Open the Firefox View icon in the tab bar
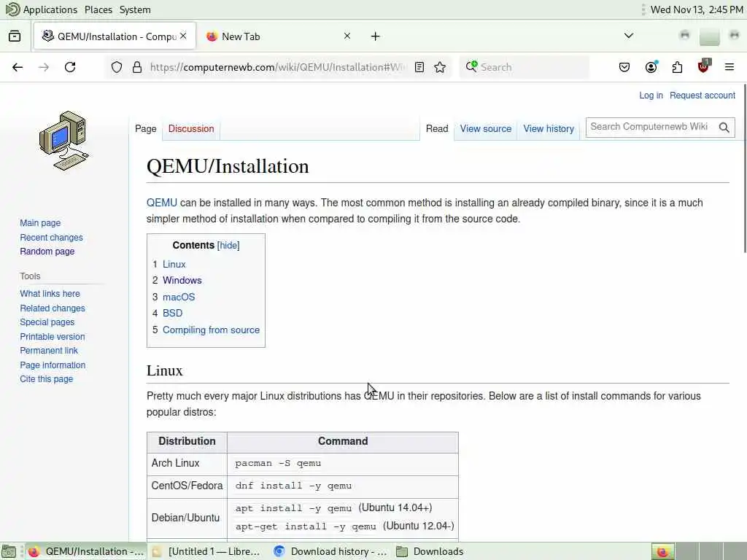This screenshot has width=747, height=560. [x=15, y=36]
